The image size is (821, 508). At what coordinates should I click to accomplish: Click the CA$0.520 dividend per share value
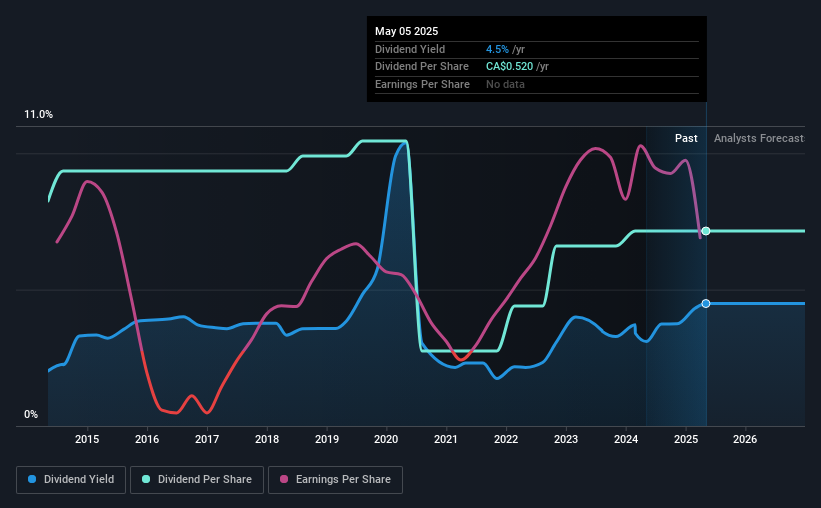click(x=509, y=67)
